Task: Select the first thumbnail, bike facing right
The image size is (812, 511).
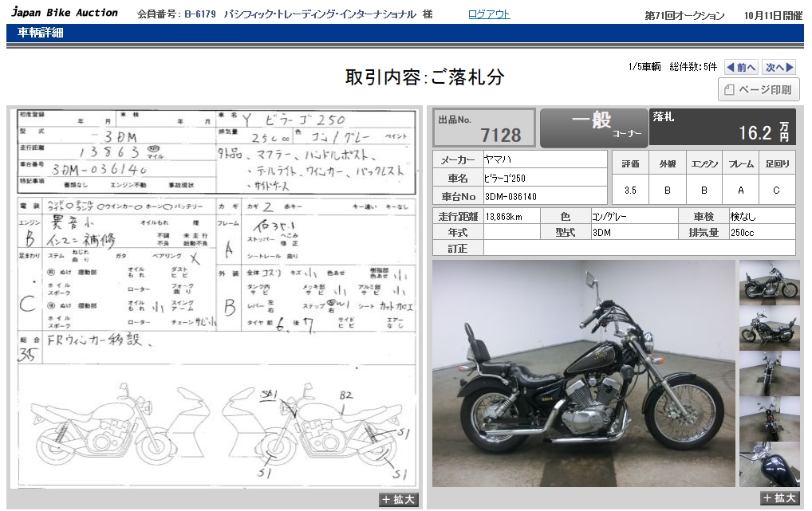Action: (769, 283)
